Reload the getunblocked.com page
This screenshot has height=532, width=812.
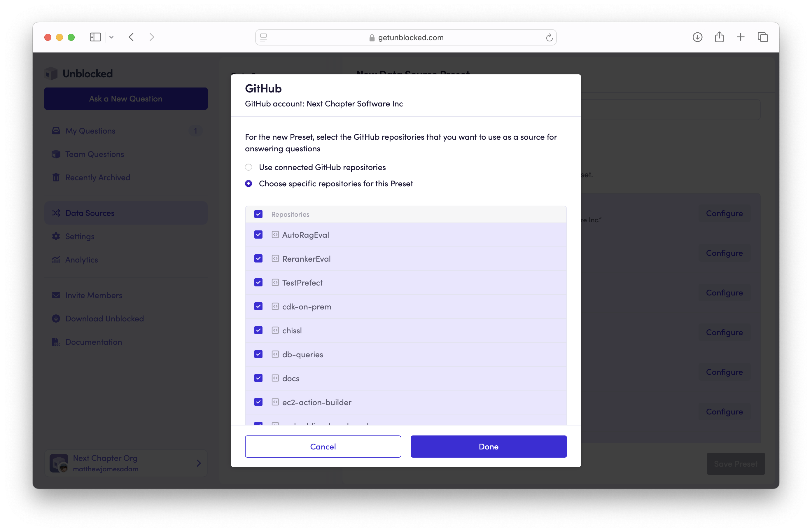coord(549,38)
